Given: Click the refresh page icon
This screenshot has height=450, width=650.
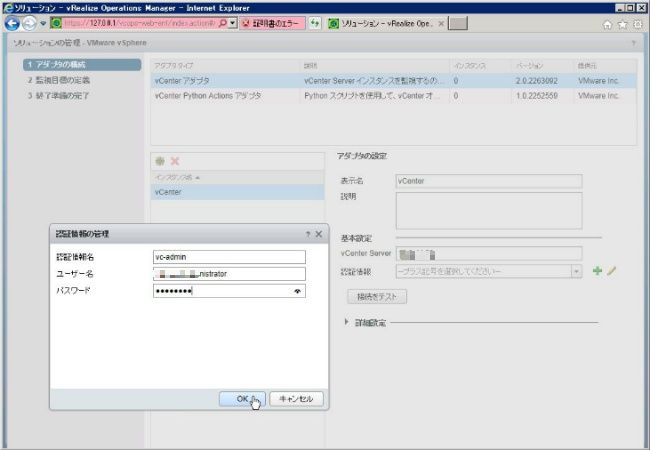Looking at the screenshot, I should pos(315,24).
